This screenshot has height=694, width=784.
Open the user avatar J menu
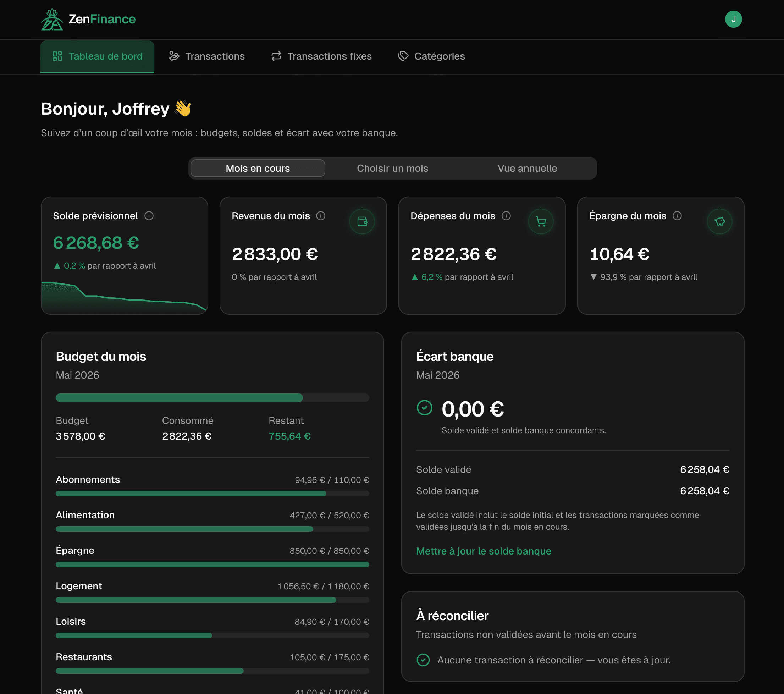coord(733,19)
